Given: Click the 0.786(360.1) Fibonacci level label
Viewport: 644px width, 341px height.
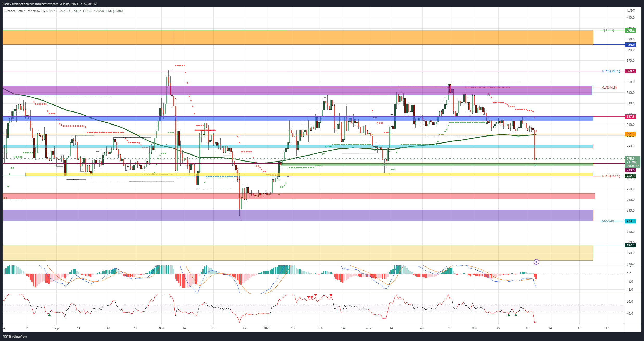Looking at the screenshot, I should [611, 71].
